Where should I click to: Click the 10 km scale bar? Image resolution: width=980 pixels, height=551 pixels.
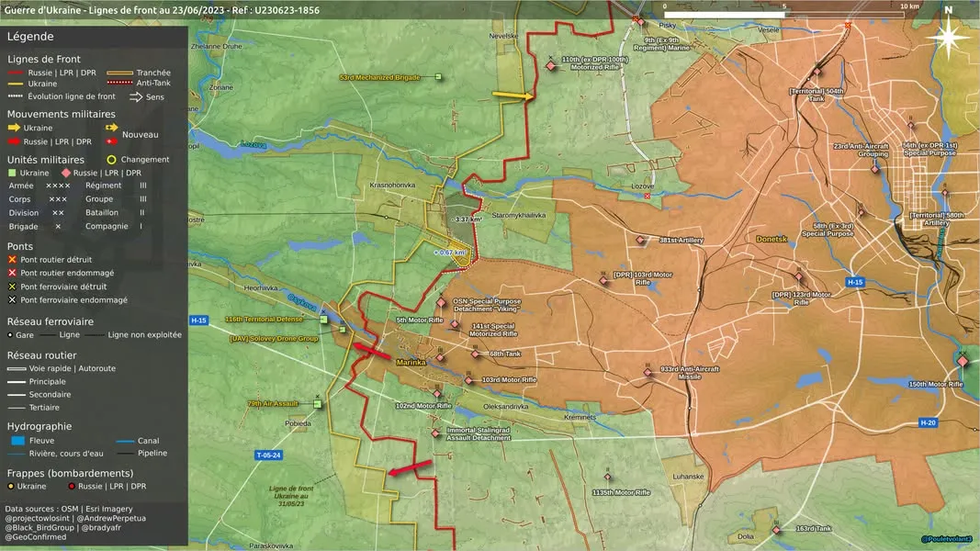click(784, 14)
